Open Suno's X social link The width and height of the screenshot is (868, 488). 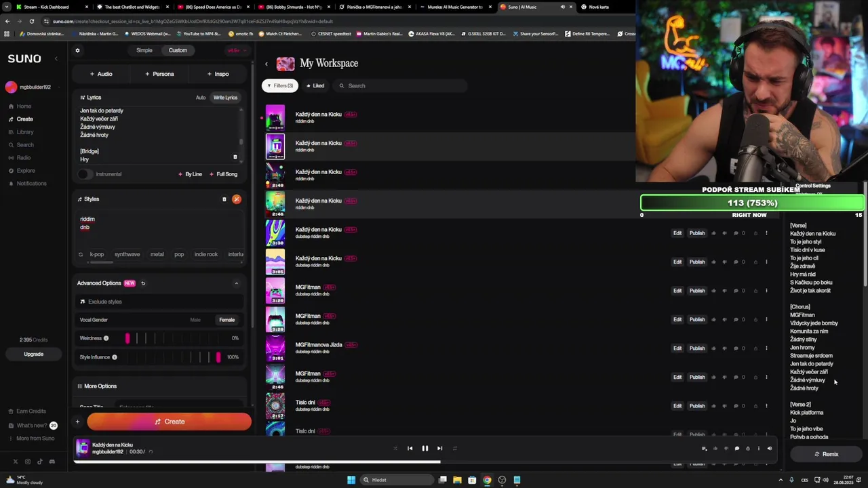click(x=15, y=462)
